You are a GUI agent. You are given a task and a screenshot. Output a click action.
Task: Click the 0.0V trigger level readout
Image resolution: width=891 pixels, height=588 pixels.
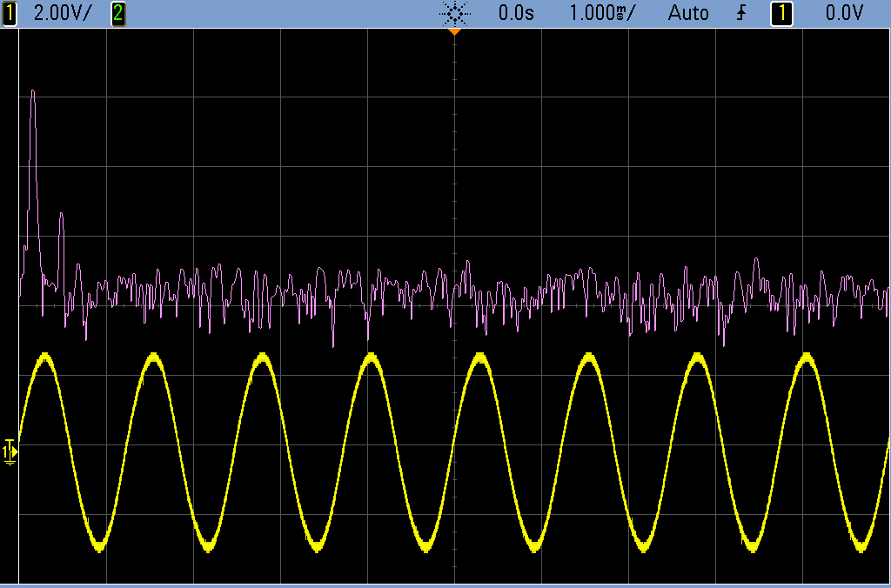[x=844, y=13]
